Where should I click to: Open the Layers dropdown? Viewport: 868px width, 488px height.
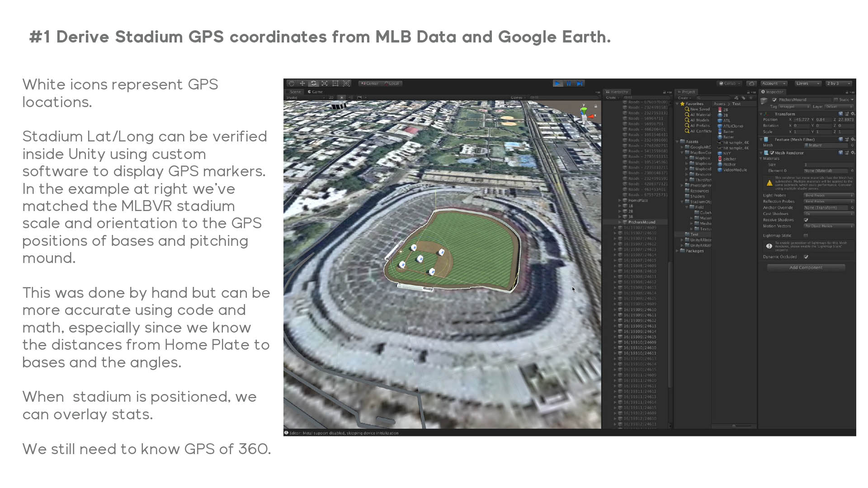pos(808,84)
